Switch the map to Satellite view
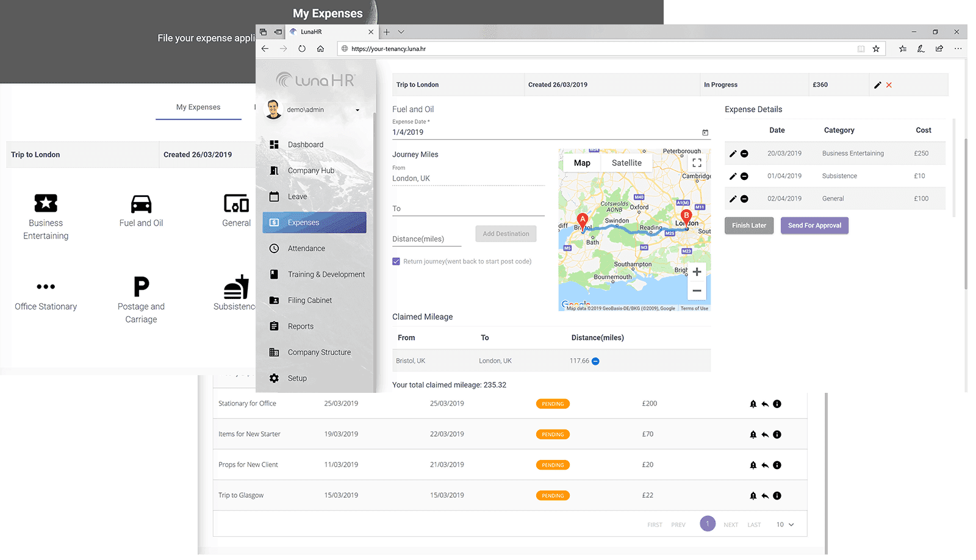This screenshot has width=976, height=560. pyautogui.click(x=626, y=163)
